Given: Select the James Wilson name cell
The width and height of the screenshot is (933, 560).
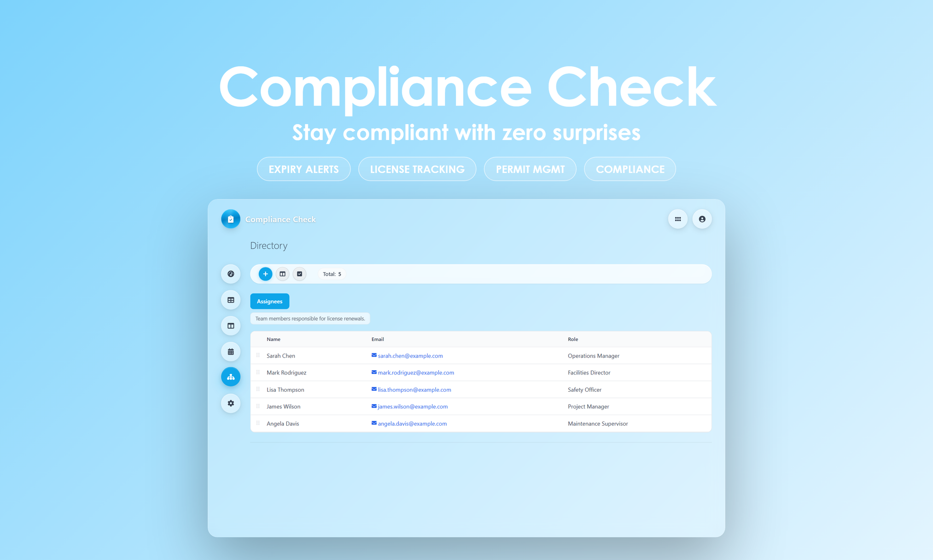Looking at the screenshot, I should point(283,407).
